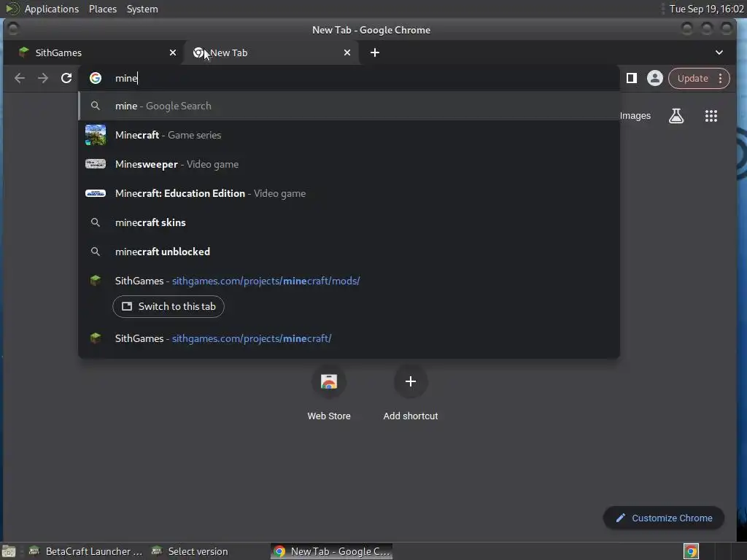The height and width of the screenshot is (560, 747).
Task: Open a new tab with plus button
Action: tap(375, 52)
